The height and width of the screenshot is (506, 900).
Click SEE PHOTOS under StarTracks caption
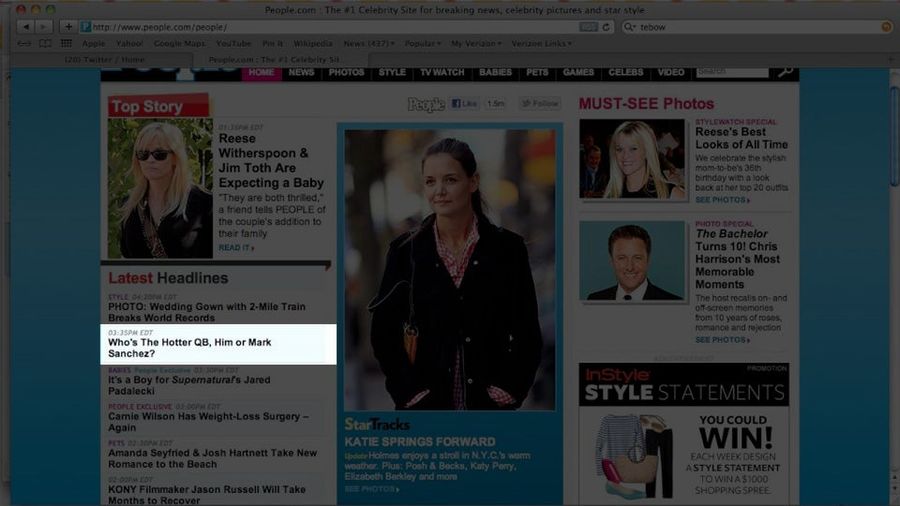pos(371,489)
